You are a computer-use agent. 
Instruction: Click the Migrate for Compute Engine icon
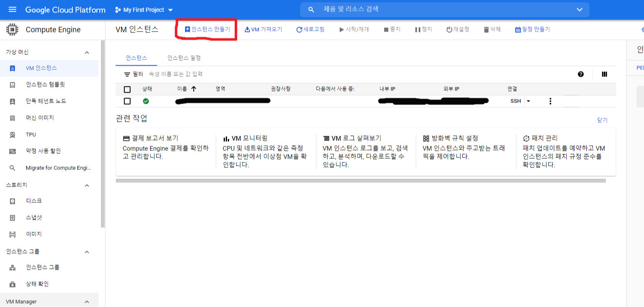click(x=12, y=168)
